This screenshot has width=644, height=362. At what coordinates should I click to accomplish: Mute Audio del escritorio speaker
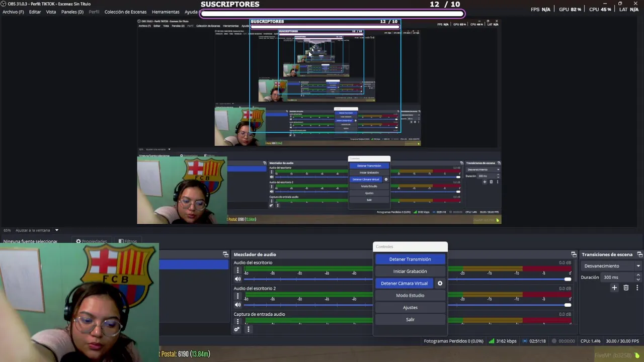coord(238,279)
